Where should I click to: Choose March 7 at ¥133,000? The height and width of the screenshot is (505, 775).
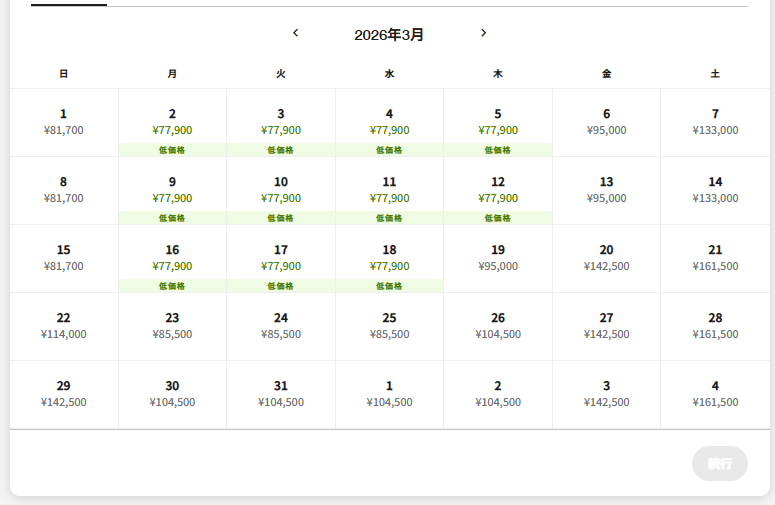[715, 122]
